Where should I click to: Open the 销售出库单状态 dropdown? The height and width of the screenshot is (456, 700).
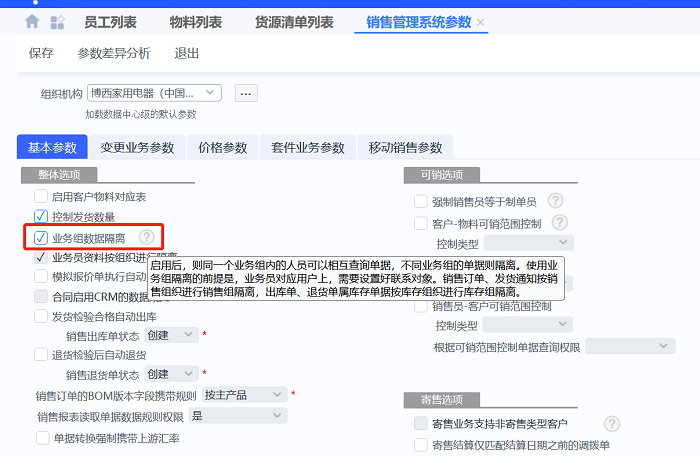[x=189, y=335]
